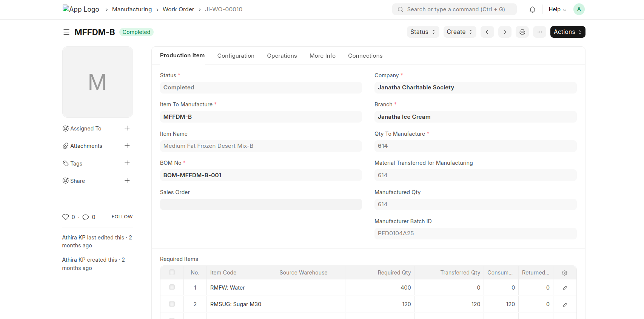Select all rows in Required Items

172,272
